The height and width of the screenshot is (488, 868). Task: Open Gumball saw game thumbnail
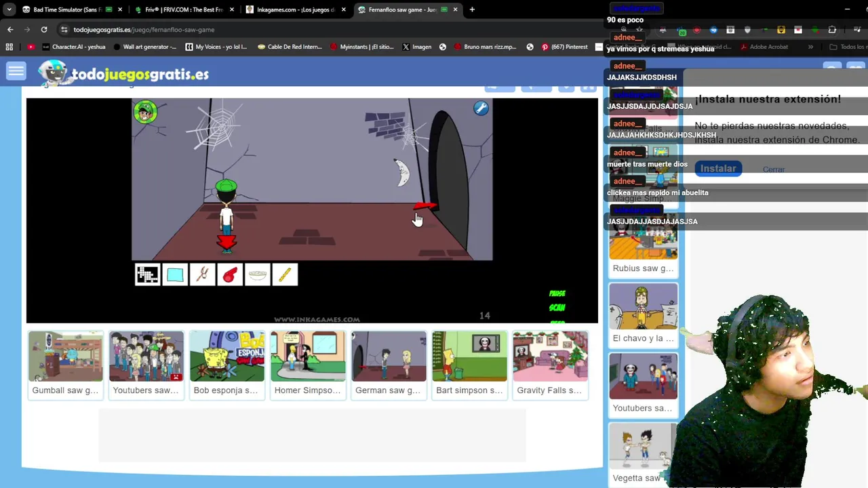tap(66, 364)
